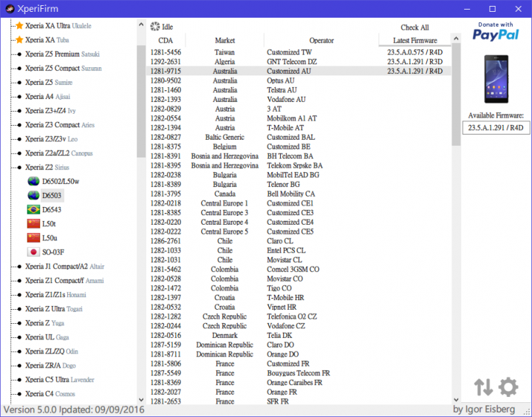Viewport: 532px width, 417px height.
Task: Click the Donate with PayPal logo
Action: pyautogui.click(x=495, y=32)
